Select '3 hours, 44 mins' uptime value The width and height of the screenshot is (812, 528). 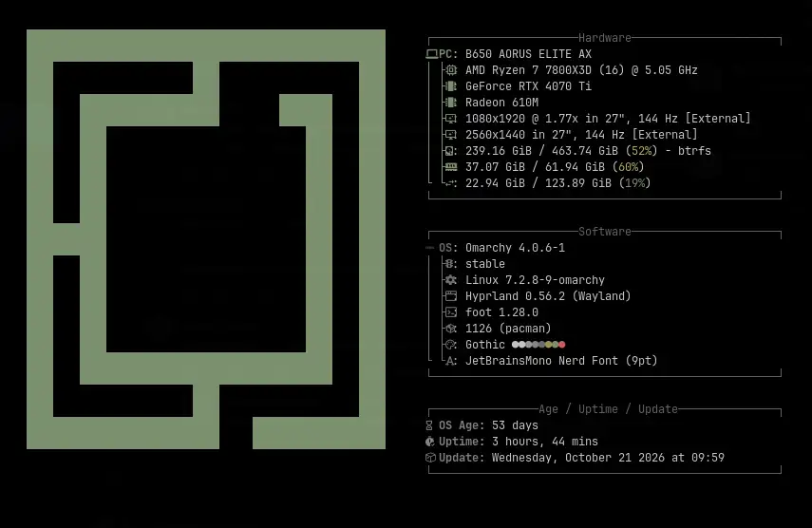pos(545,442)
